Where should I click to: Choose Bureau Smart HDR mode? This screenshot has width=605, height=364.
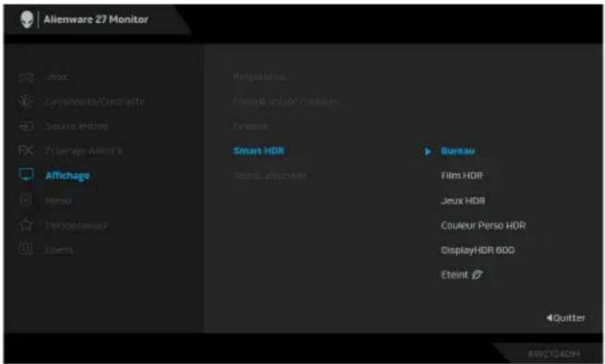point(457,151)
